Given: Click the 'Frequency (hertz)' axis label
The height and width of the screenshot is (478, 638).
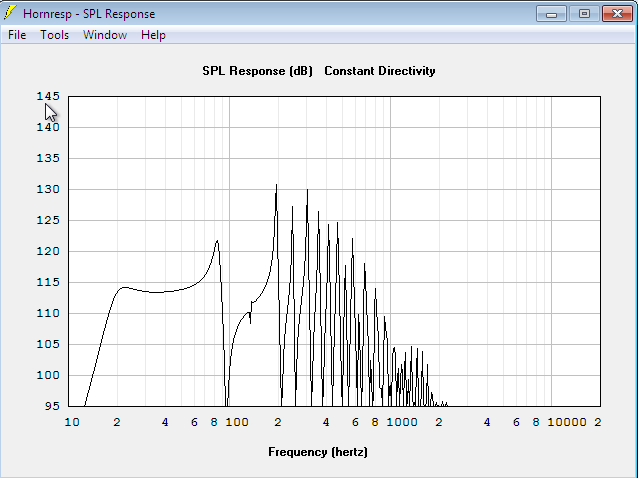Looking at the screenshot, I should (318, 452).
